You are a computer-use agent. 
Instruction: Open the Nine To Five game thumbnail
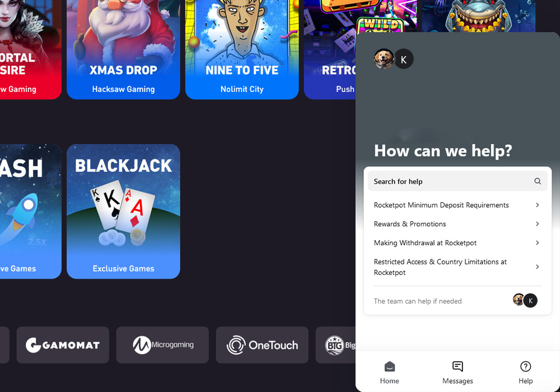point(242,50)
